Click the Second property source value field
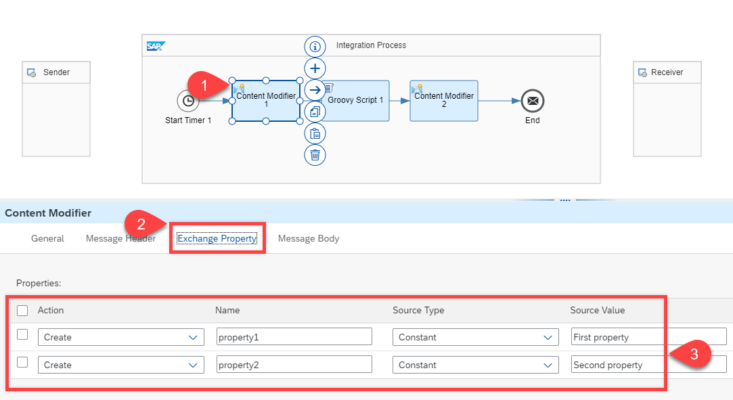Viewport: 733px width, 400px height. click(x=617, y=366)
